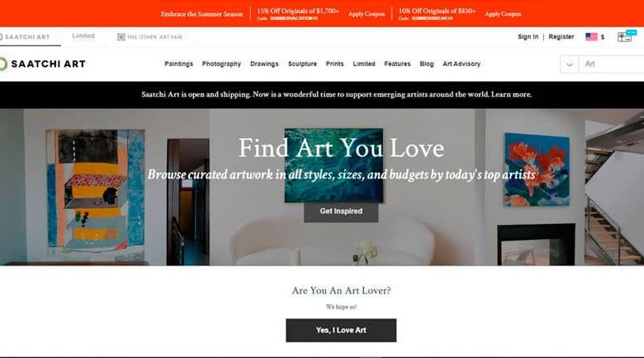Switch to The Other Art Fair tab
This screenshot has height=358, width=644.
click(x=150, y=37)
